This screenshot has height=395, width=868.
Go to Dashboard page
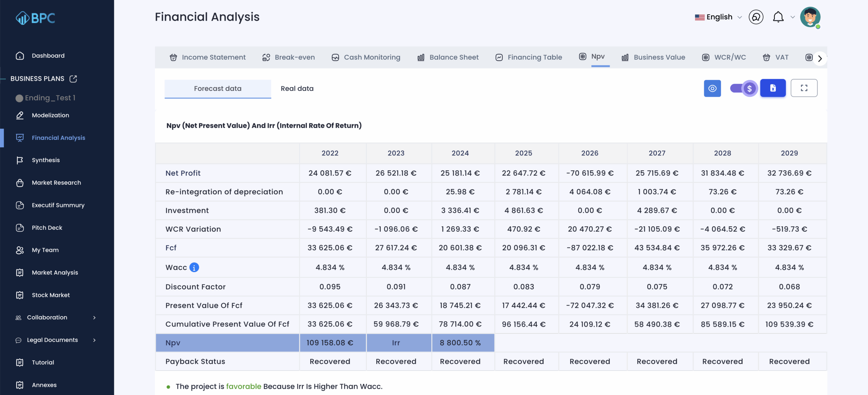[x=48, y=56]
